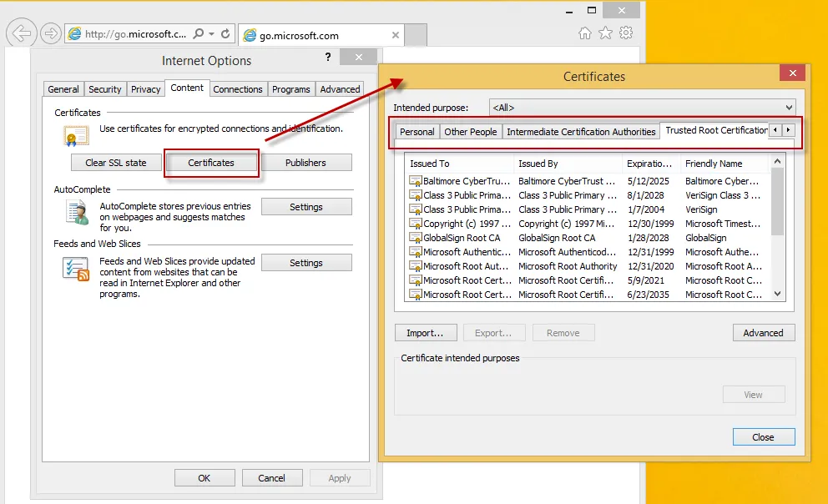Click the search magnifier in address bar
Viewport: 828px width, 504px height.
click(x=198, y=33)
